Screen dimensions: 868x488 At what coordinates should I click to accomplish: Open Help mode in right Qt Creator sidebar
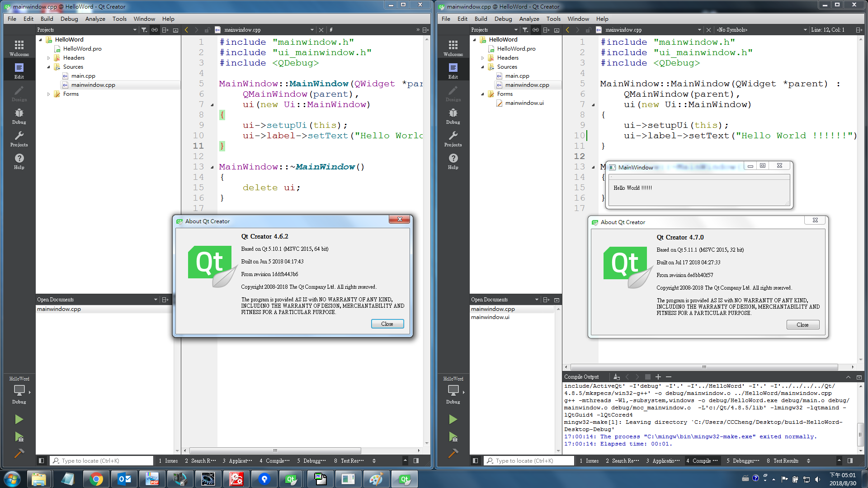[453, 161]
